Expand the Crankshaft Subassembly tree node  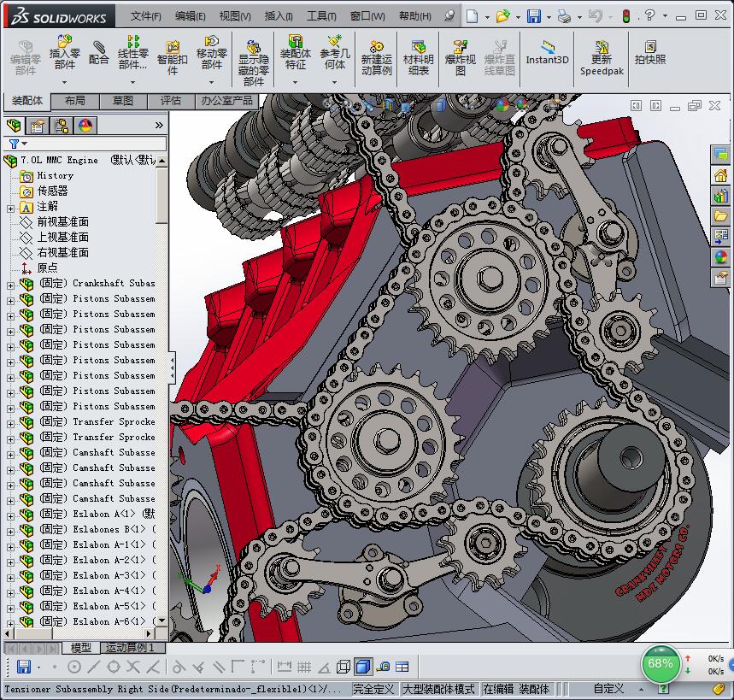10,284
